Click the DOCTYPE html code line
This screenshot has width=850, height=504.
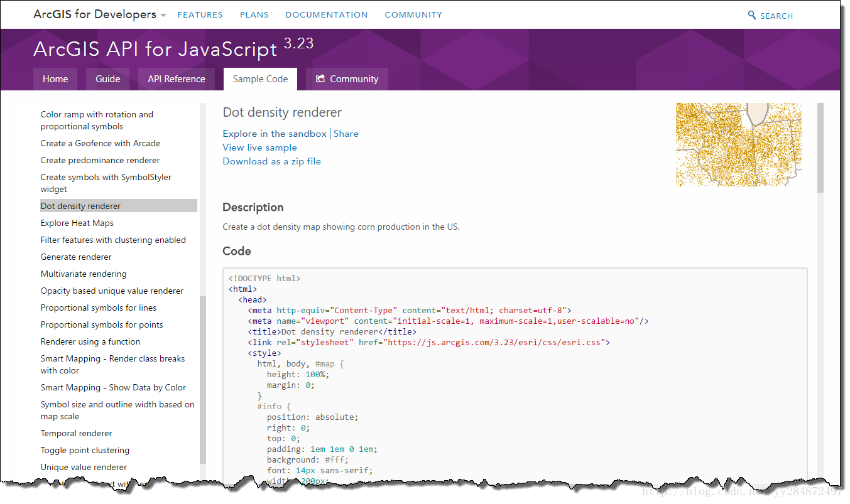tap(264, 279)
